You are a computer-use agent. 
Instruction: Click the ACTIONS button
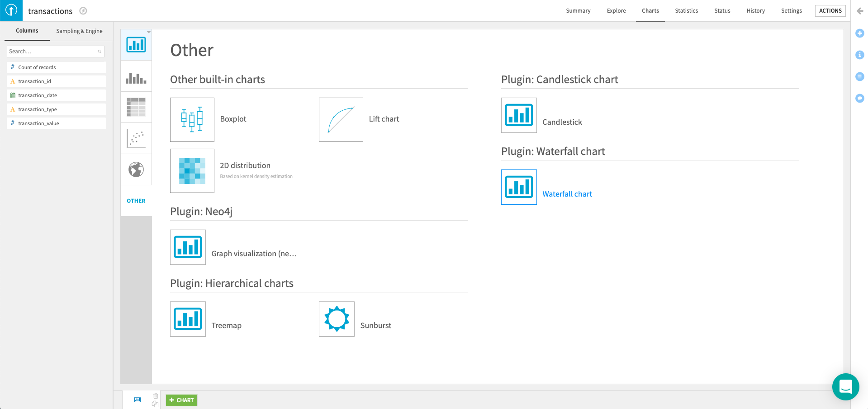(x=830, y=11)
